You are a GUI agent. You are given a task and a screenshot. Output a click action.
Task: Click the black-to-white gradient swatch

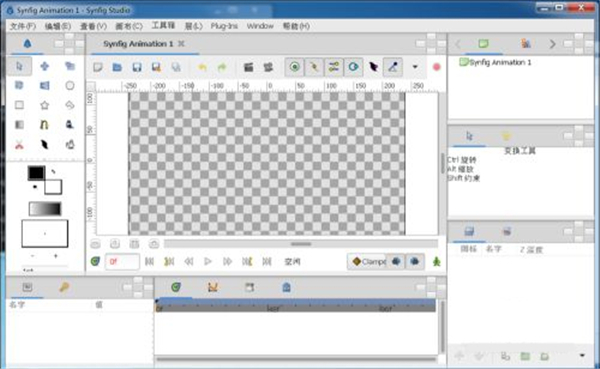point(45,209)
